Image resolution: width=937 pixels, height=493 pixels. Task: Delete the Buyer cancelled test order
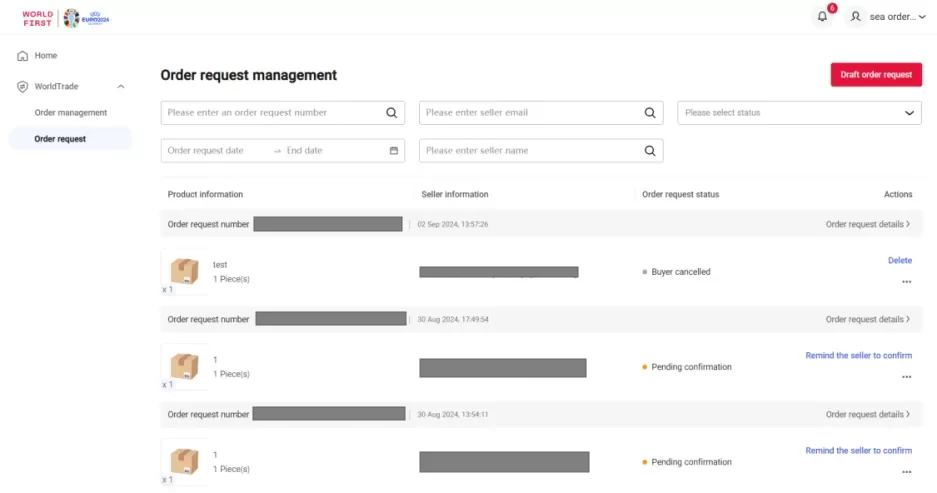coord(899,261)
